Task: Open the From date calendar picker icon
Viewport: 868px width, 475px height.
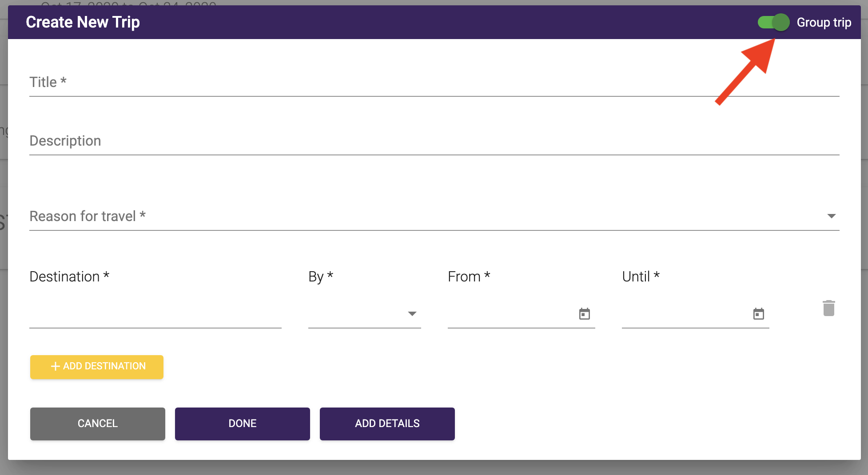Action: 584,314
